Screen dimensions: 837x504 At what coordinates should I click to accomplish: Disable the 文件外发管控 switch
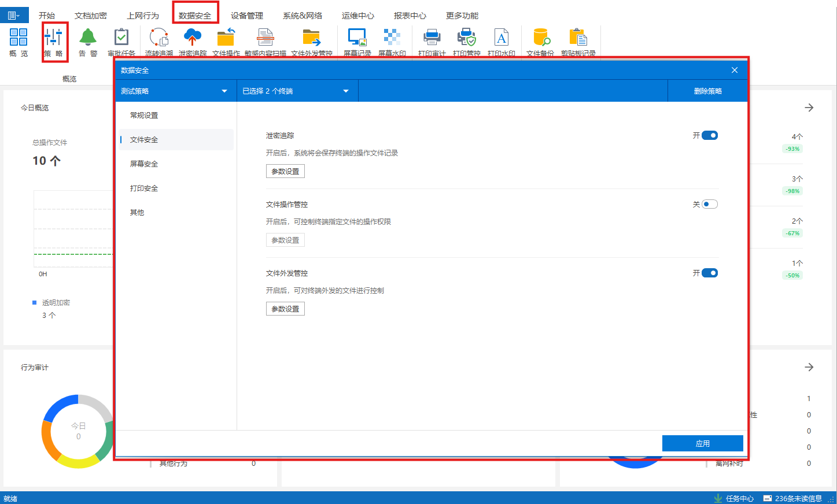(710, 272)
